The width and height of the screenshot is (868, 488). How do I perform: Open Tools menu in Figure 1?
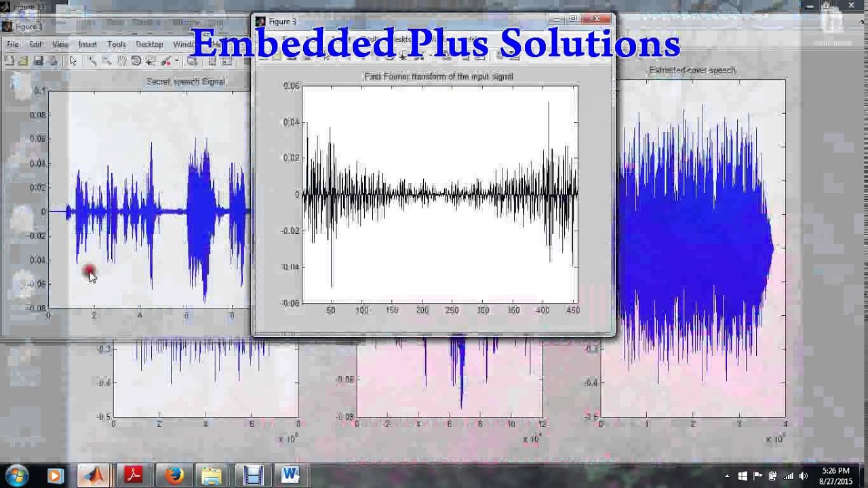tap(117, 44)
